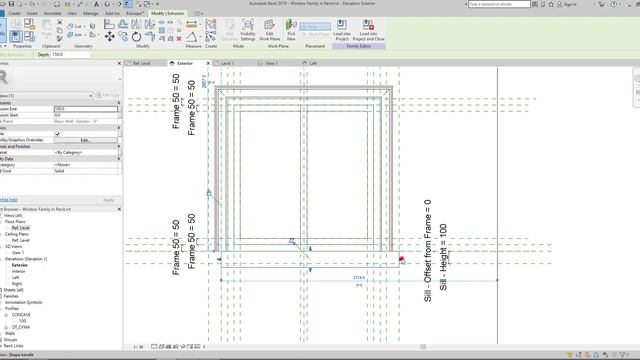Select the Trim/Extend tool in Modify panel
640x360 pixels.
point(150,37)
